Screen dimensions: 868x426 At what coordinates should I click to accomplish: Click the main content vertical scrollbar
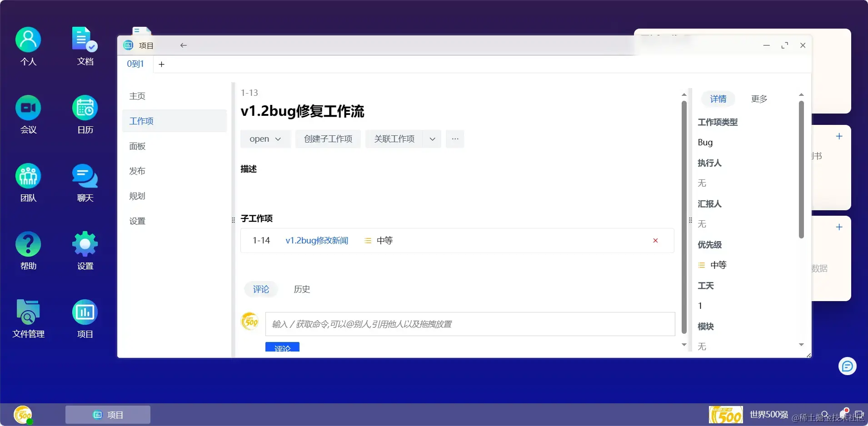coord(684,217)
